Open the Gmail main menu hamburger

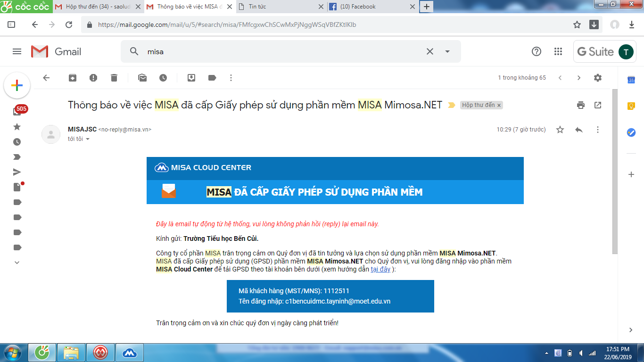click(17, 51)
